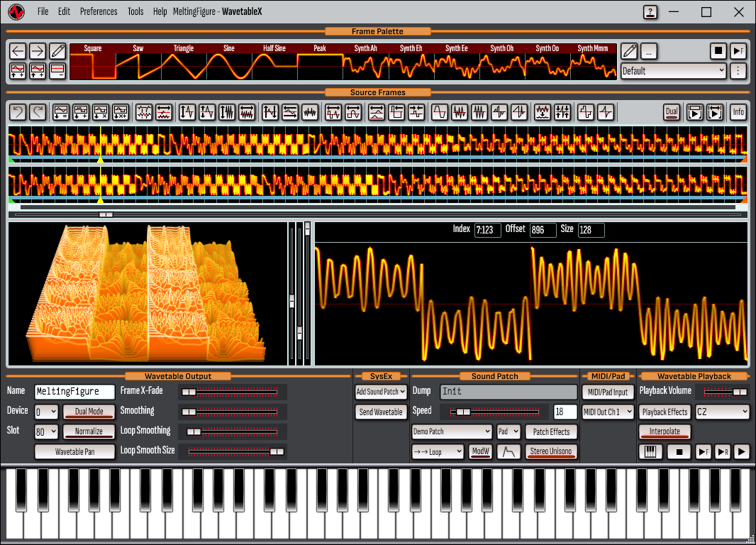756x545 pixels.
Task: Toggle Dual Mode in Wavetable Output
Action: (x=89, y=412)
